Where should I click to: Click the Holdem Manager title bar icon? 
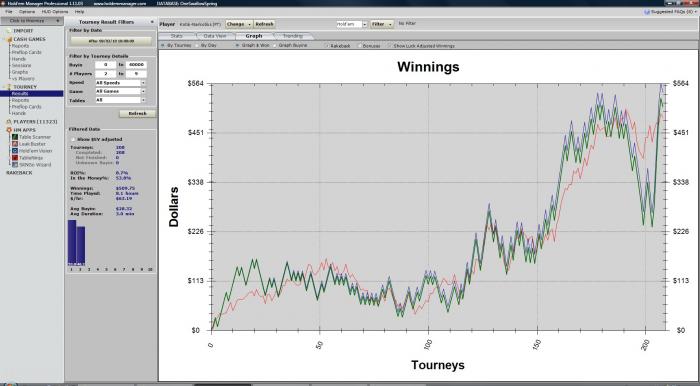[4, 3]
